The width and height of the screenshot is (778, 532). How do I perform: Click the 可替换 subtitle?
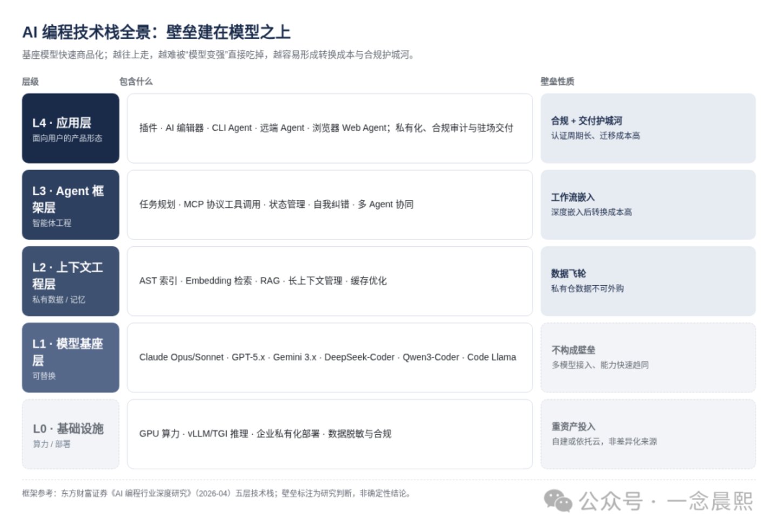pos(44,376)
